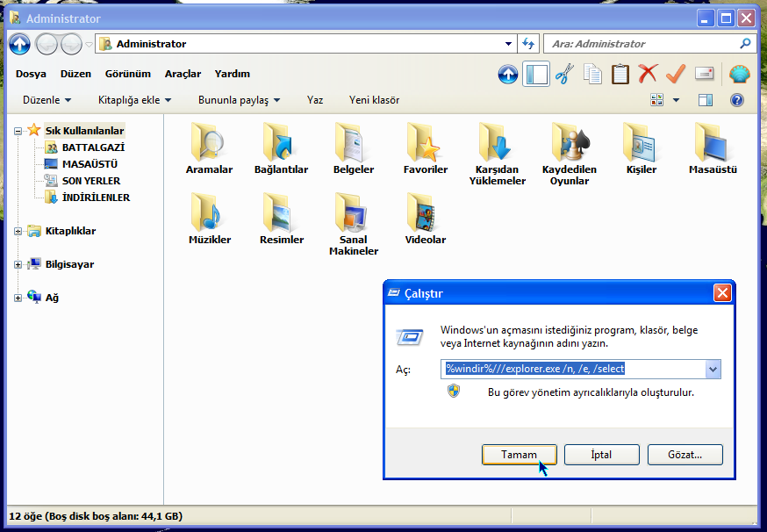
Task: Open the Kaydedilen Oyunlar folder
Action: [x=569, y=154]
